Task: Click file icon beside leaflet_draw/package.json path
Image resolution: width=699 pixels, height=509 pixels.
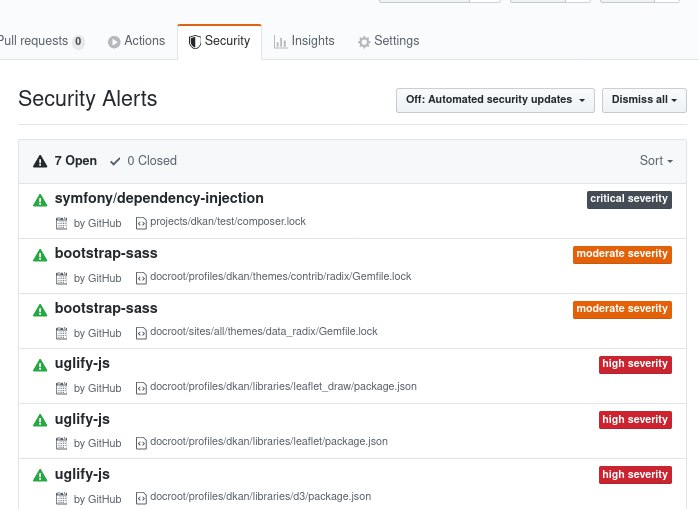Action: tap(141, 389)
